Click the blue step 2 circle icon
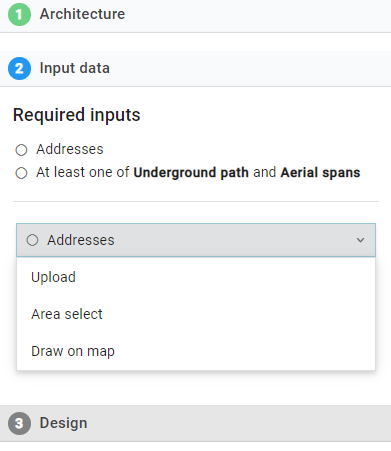Image resolution: width=391 pixels, height=451 pixels. [19, 69]
